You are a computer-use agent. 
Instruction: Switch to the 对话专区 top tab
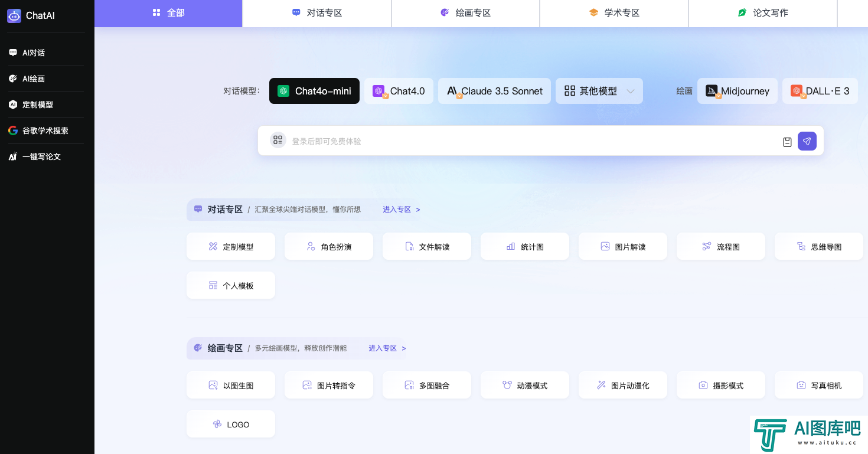317,13
